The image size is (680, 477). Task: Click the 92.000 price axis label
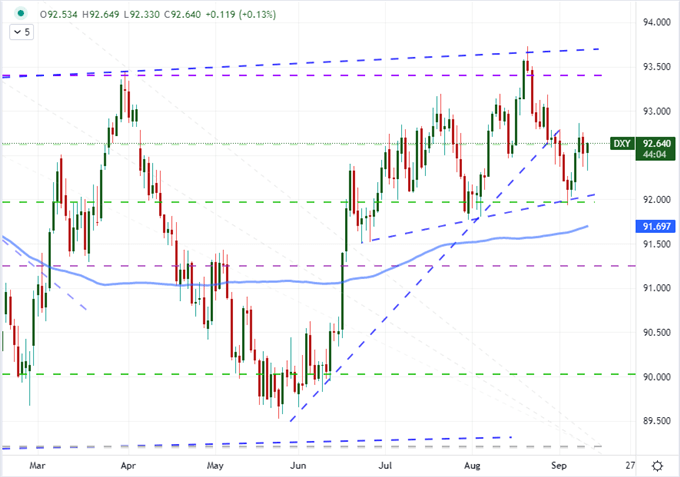pos(657,200)
